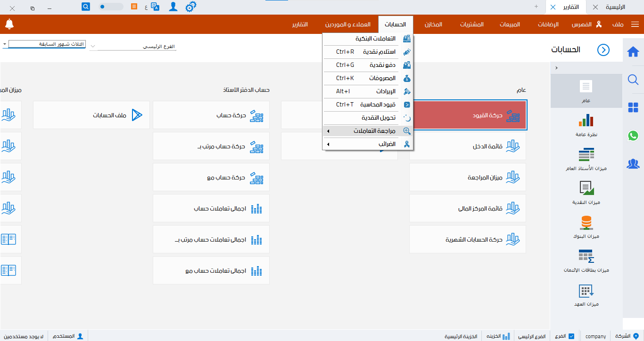Click the translation/language icon near the top
Image resolution: width=644 pixels, height=341 pixels.
tap(154, 7)
